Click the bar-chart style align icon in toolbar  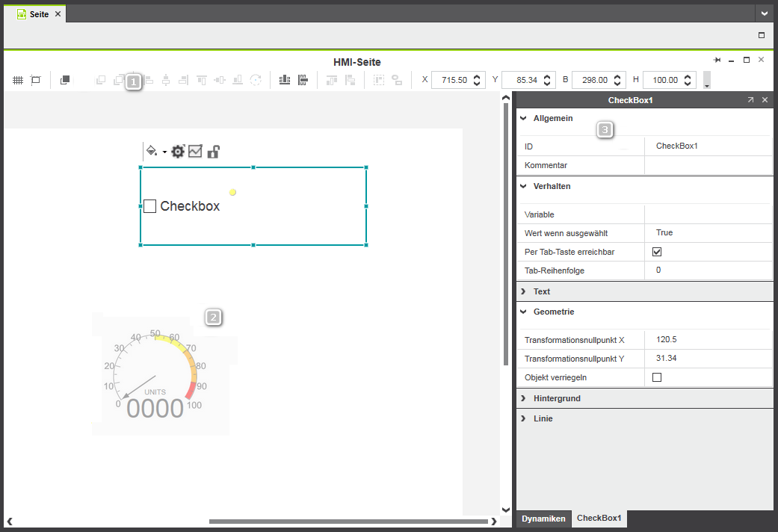point(284,80)
